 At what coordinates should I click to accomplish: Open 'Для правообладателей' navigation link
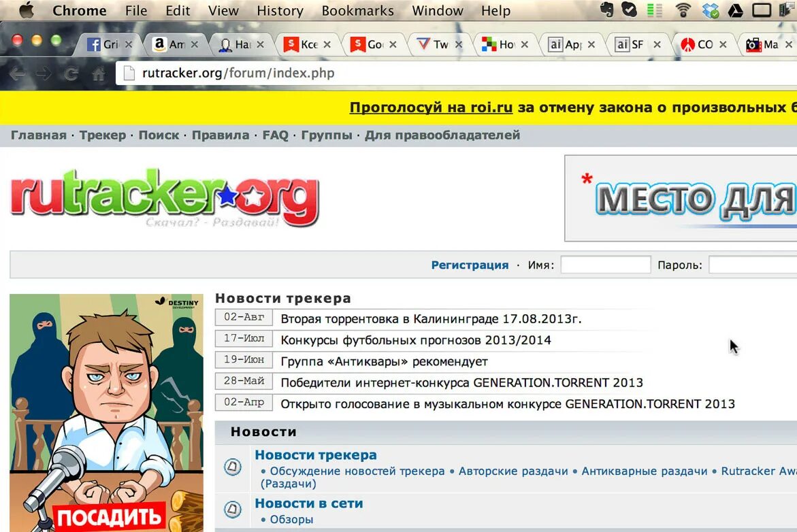pyautogui.click(x=442, y=135)
